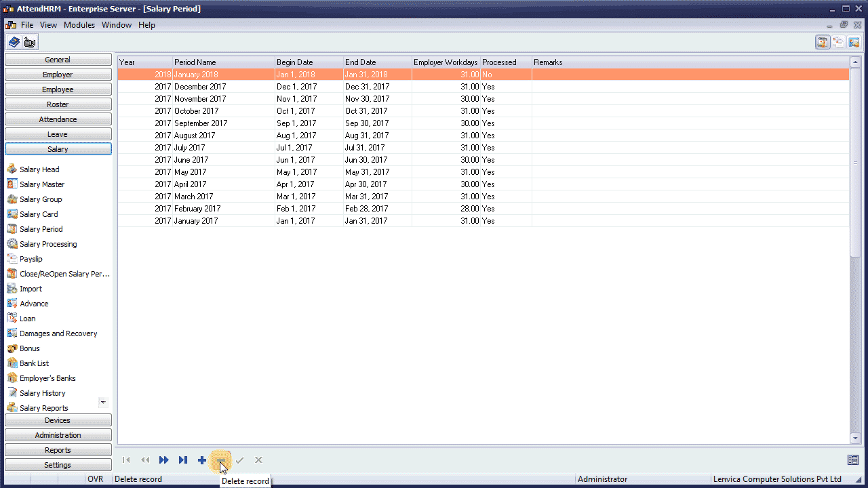
Task: Open the Window menu
Action: click(117, 25)
